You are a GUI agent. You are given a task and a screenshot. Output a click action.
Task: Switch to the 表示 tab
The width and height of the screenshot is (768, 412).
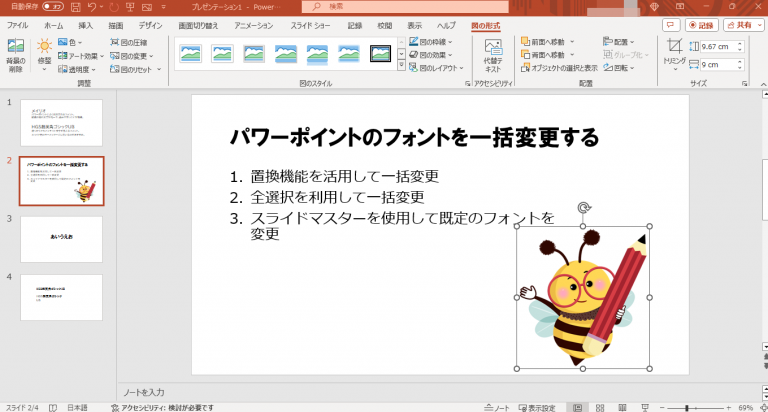(x=414, y=25)
